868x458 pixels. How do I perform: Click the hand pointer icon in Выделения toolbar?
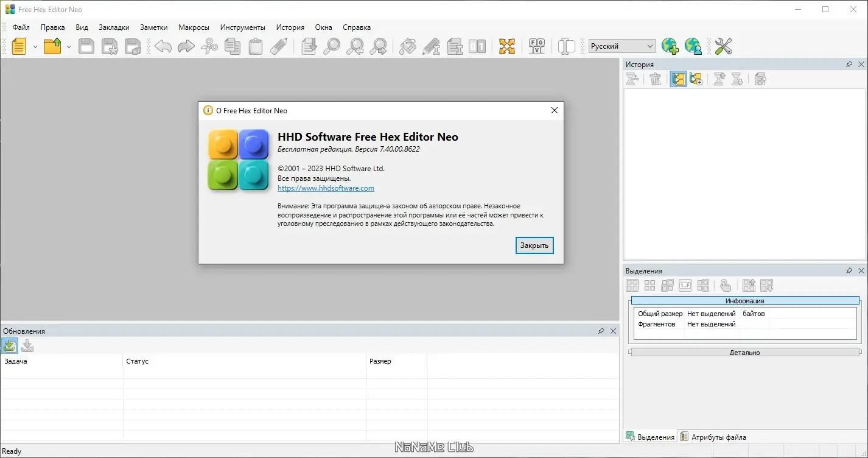(725, 285)
